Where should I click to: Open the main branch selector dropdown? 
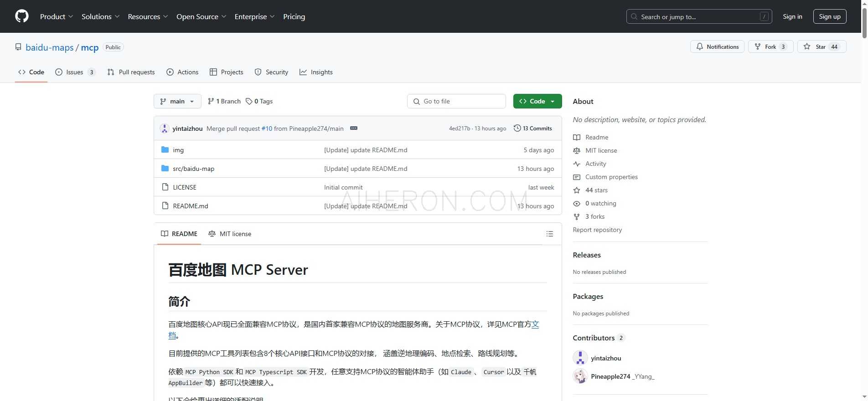coord(177,101)
